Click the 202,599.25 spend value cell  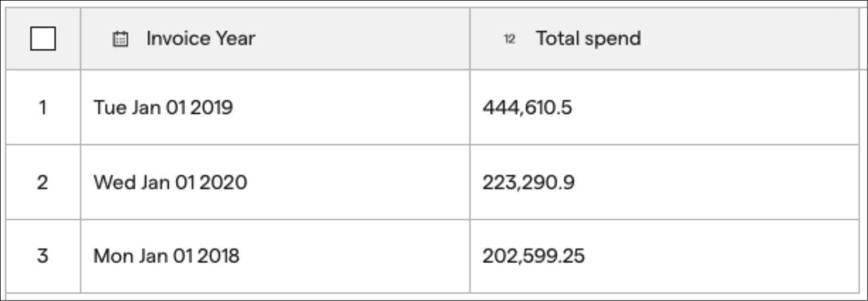pos(665,256)
